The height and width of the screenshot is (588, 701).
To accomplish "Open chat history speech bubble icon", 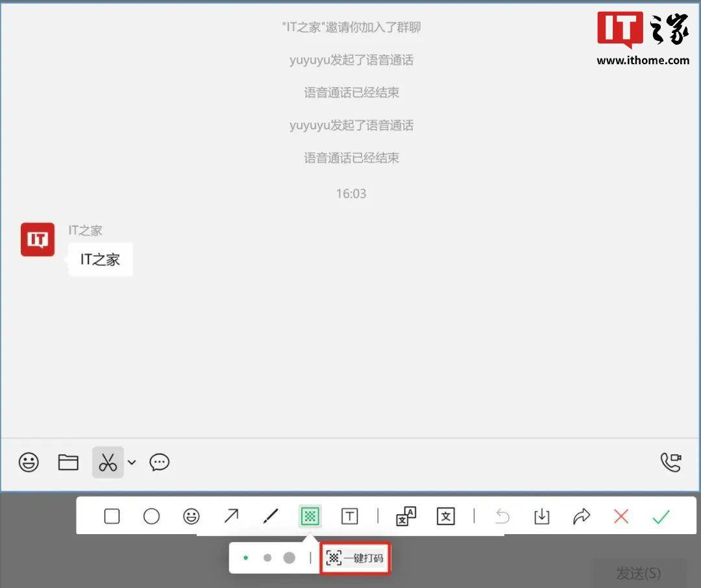I will (x=159, y=462).
